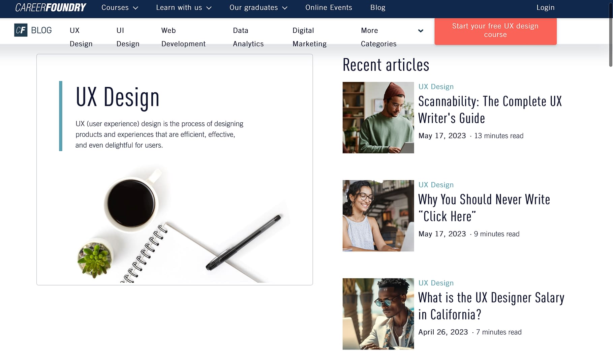The image size is (613, 364).
Task: Select the UX Design category tab
Action: click(x=81, y=37)
